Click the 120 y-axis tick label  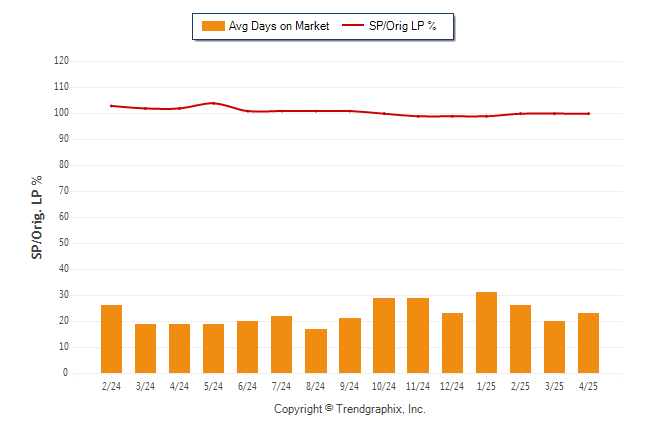pyautogui.click(x=61, y=61)
